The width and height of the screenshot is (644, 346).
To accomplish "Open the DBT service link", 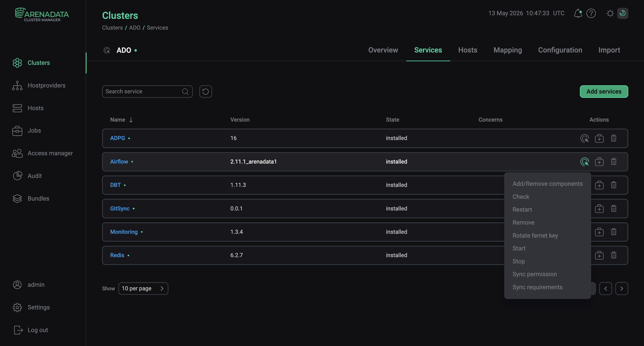I will 115,185.
